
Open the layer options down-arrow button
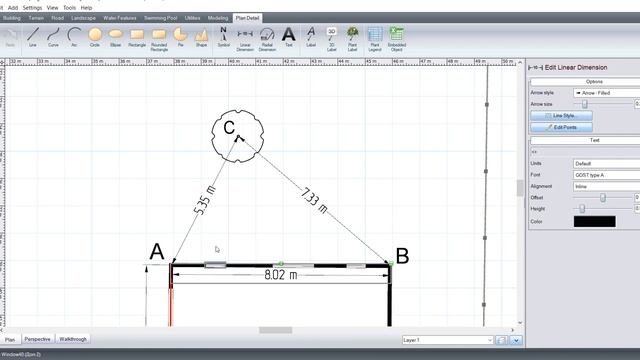(516, 340)
